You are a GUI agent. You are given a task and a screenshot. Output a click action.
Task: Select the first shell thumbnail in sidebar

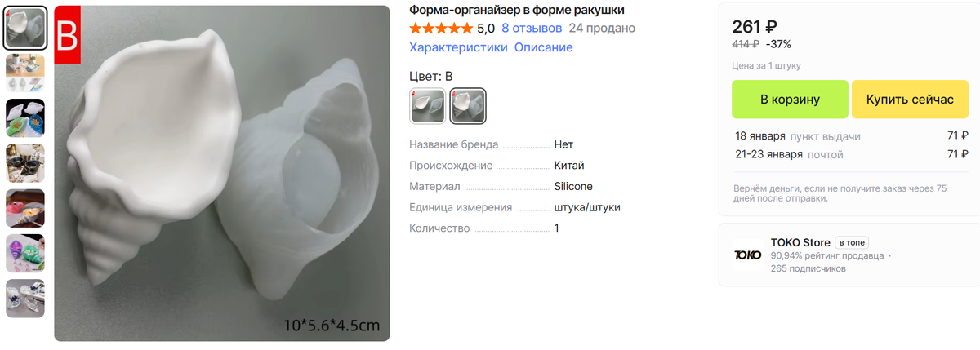click(25, 28)
